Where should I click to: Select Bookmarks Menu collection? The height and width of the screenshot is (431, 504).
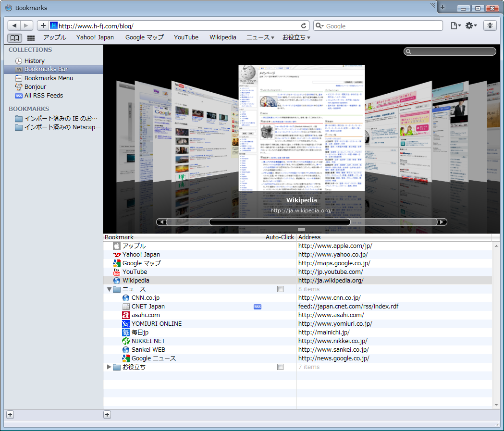(x=53, y=78)
